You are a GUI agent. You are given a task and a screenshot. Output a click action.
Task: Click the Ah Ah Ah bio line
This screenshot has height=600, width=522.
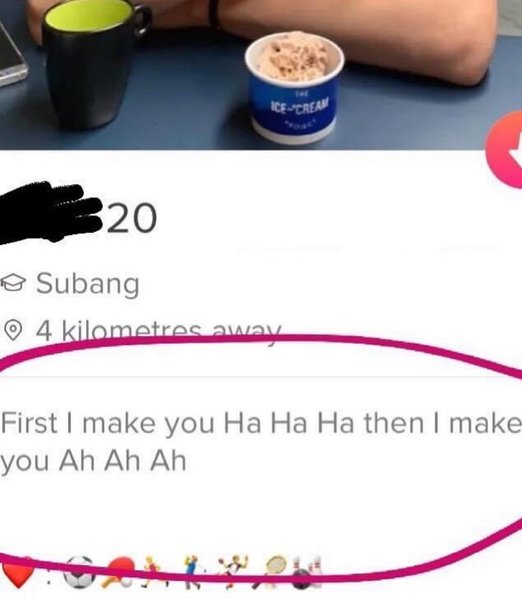(x=93, y=461)
